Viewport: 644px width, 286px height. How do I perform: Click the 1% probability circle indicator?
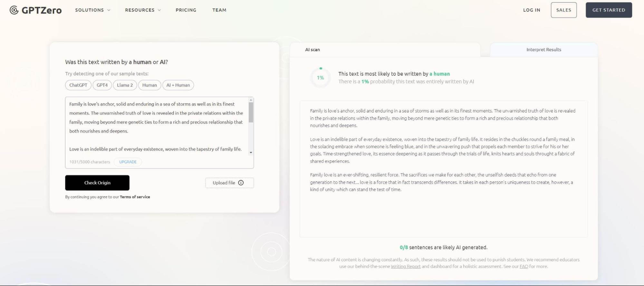point(321,78)
